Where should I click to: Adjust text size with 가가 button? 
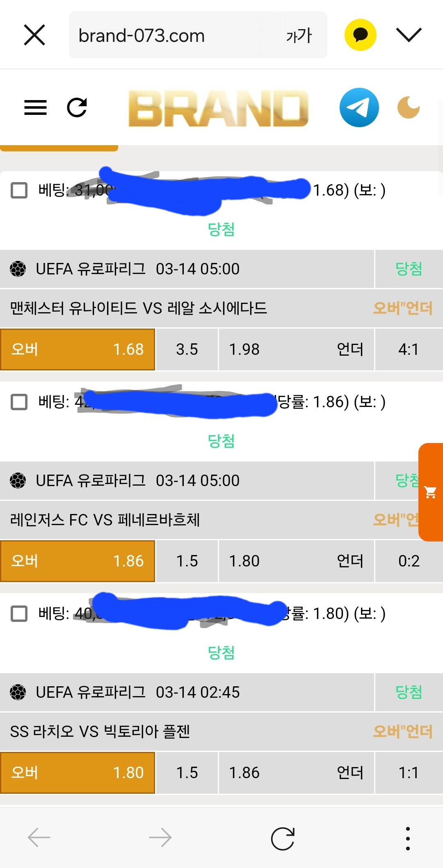tap(299, 36)
